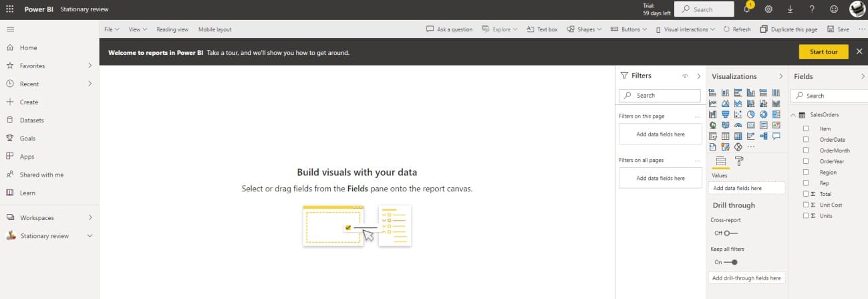The image size is (868, 299).
Task: Select the Area chart visualization
Action: pos(725,103)
